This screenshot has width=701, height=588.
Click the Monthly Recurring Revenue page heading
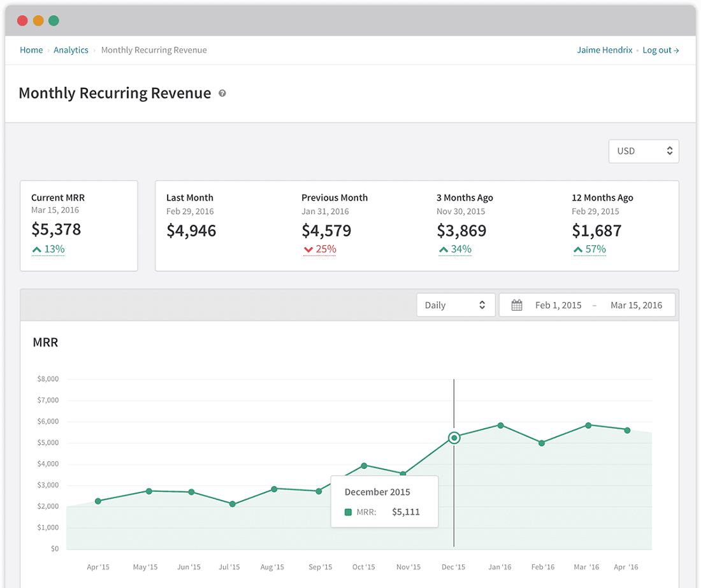115,93
